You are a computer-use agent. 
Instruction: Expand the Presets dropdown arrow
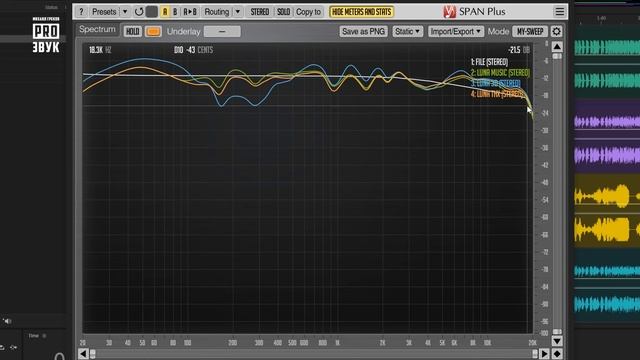pos(125,12)
